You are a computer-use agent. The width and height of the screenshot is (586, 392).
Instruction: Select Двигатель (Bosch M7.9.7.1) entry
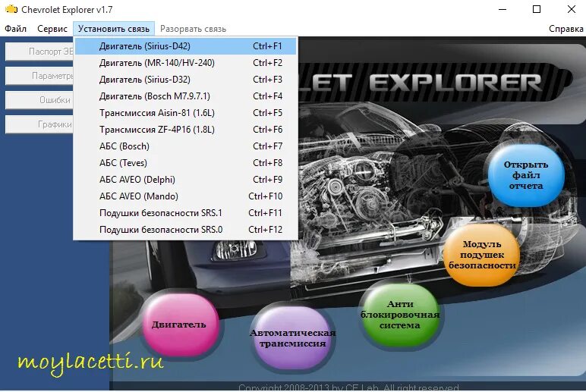(x=186, y=96)
